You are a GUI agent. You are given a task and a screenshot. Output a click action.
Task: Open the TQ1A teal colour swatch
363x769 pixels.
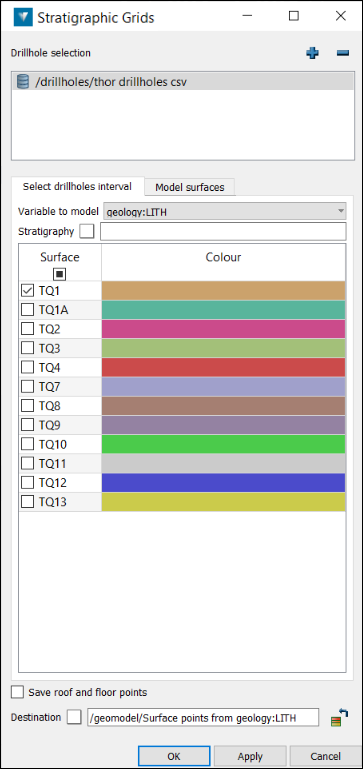[223, 310]
